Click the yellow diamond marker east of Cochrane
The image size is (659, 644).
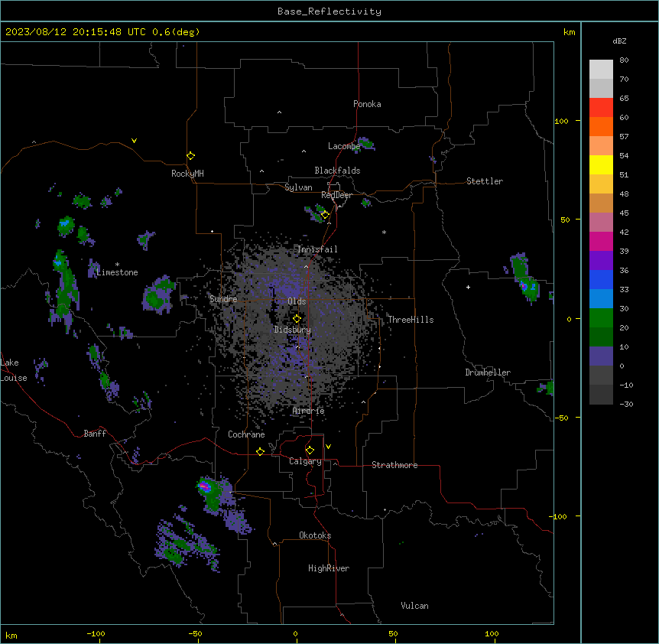[260, 451]
